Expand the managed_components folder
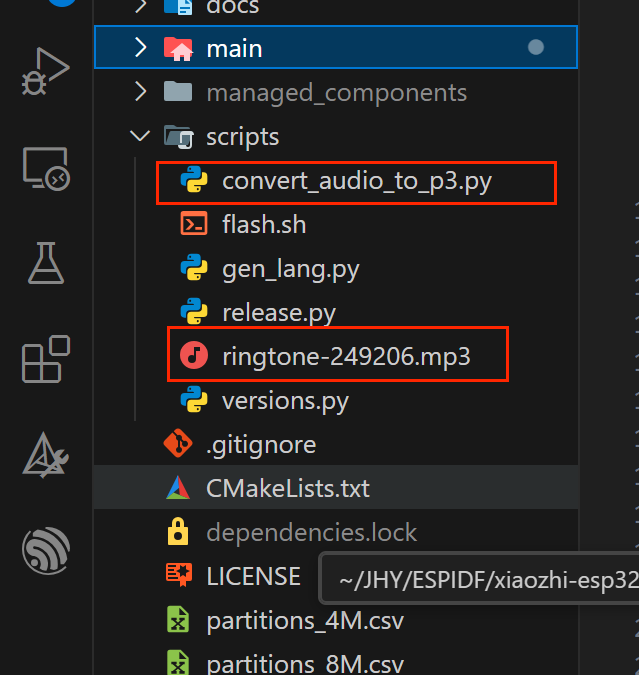 tap(141, 92)
